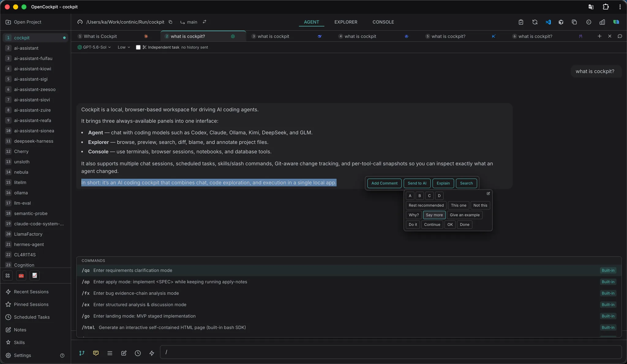Click the 'Rest recommended' quick reply

pyautogui.click(x=426, y=205)
